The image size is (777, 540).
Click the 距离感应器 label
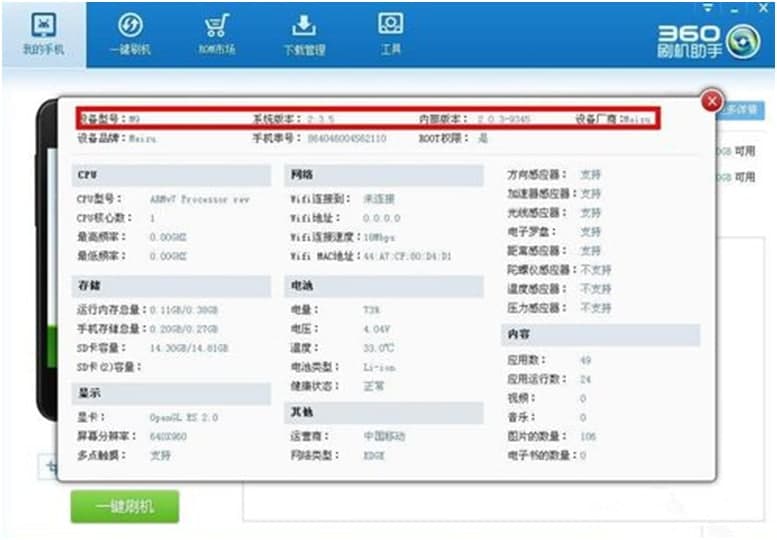537,251
